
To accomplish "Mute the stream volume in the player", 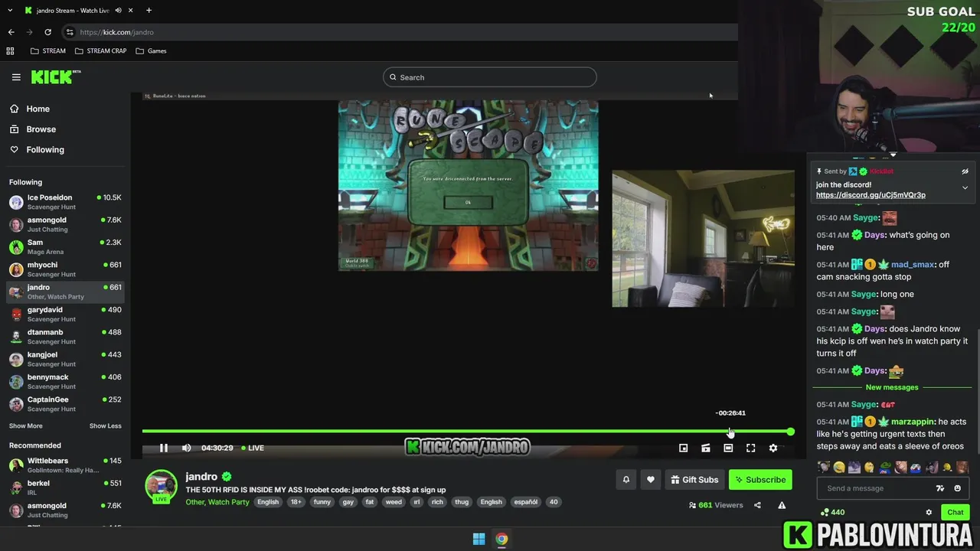I will click(x=186, y=448).
